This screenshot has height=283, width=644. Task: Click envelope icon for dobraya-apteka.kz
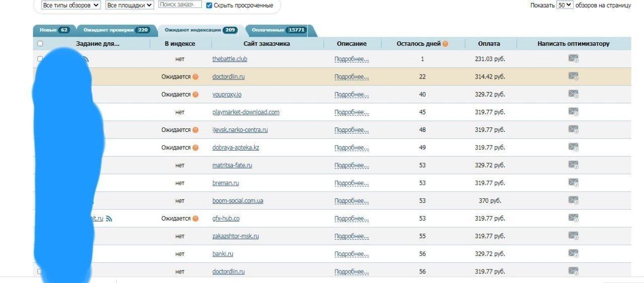coord(573,147)
